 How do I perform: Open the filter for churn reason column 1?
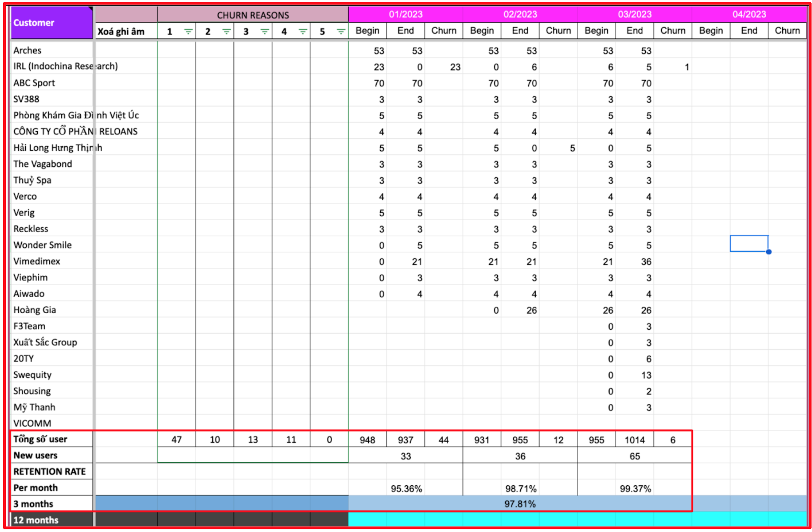point(188,32)
